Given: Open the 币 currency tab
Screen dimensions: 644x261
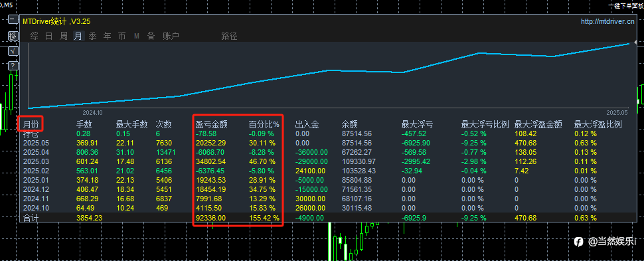Looking at the screenshot, I should pos(122,36).
